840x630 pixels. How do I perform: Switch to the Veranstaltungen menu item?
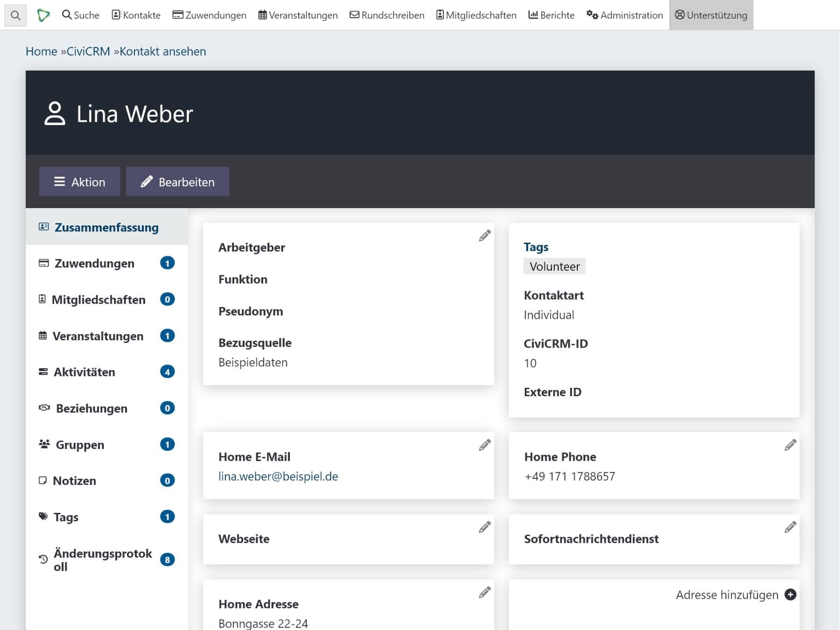tap(299, 15)
